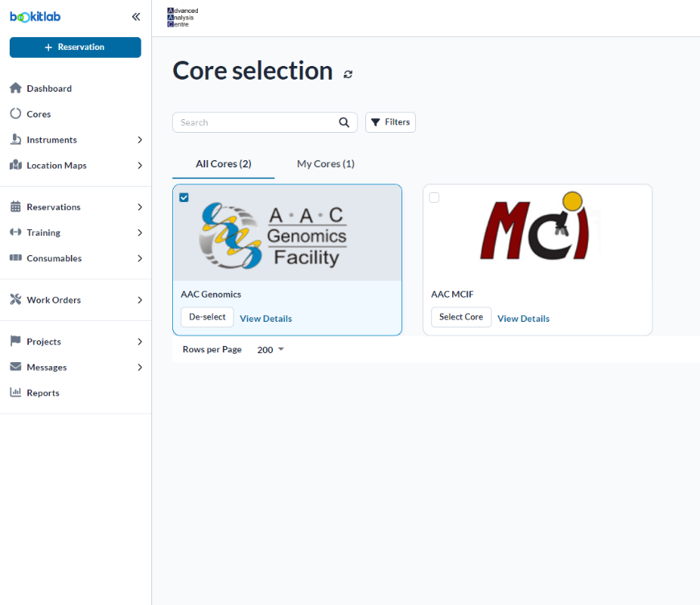Open View Details link for AAC Genomics

[266, 319]
